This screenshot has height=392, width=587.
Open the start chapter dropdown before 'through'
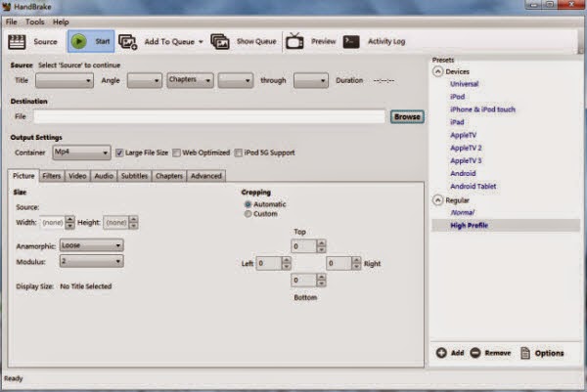coord(236,80)
